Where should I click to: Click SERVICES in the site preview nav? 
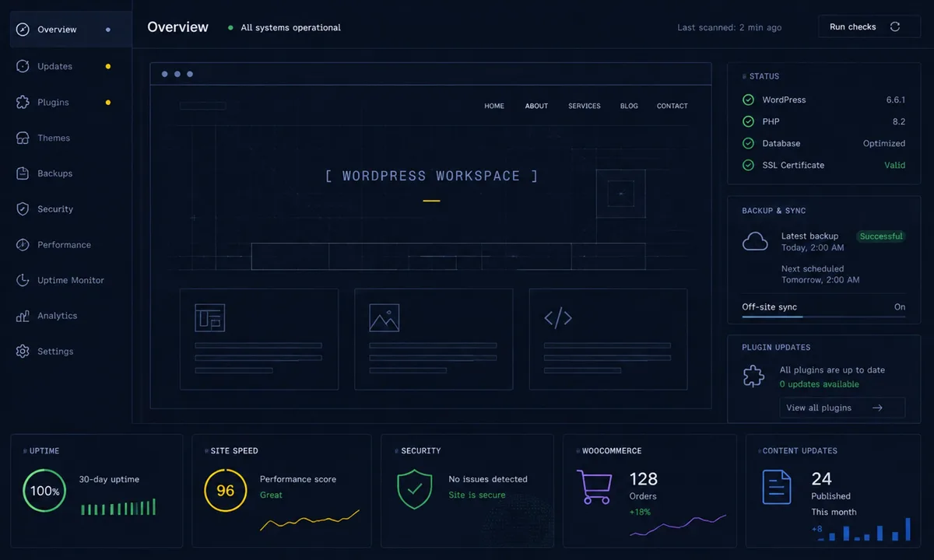click(585, 106)
